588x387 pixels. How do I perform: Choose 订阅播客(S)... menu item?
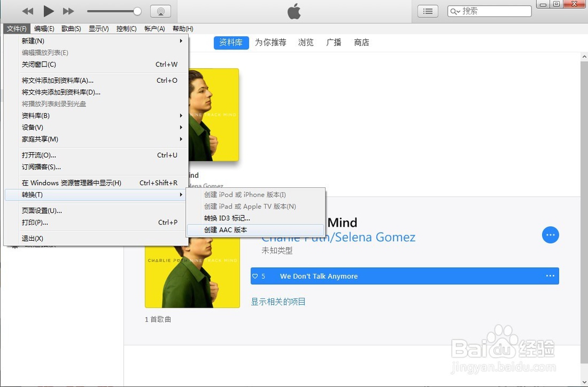click(96, 167)
